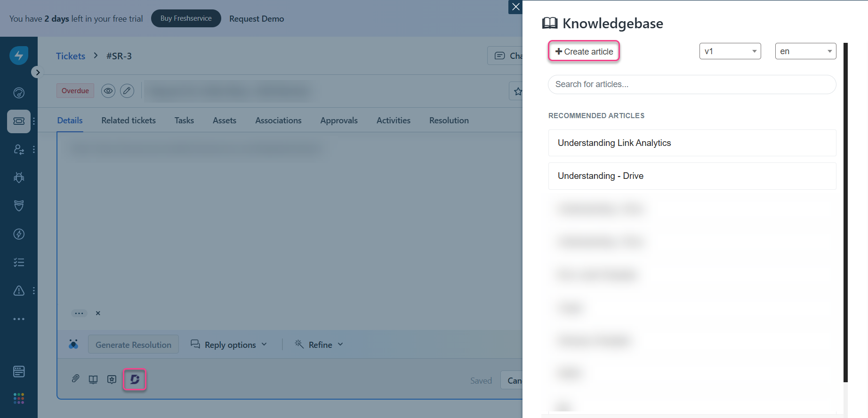Open the circular lightning bolt sidebar icon
Screen dimensions: 868x418
19,234
